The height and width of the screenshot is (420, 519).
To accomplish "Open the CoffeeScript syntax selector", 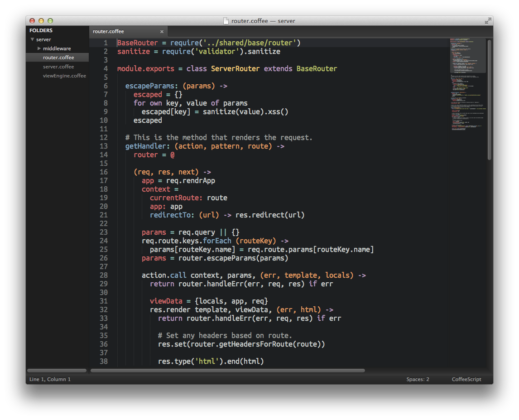I will (466, 379).
